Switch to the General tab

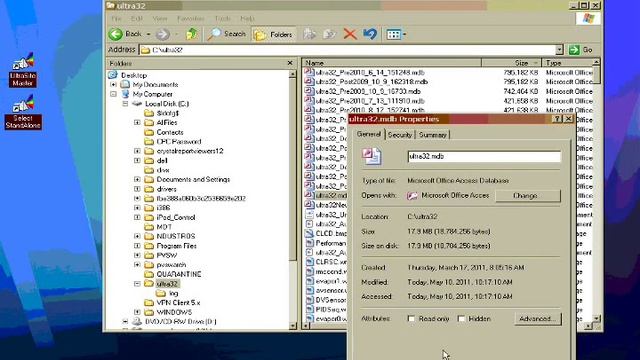pyautogui.click(x=369, y=134)
